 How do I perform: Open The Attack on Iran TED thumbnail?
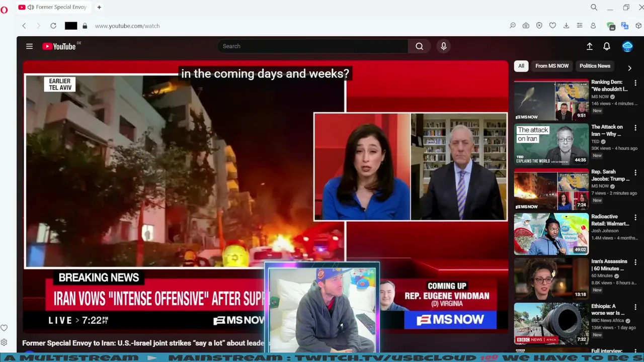click(551, 144)
